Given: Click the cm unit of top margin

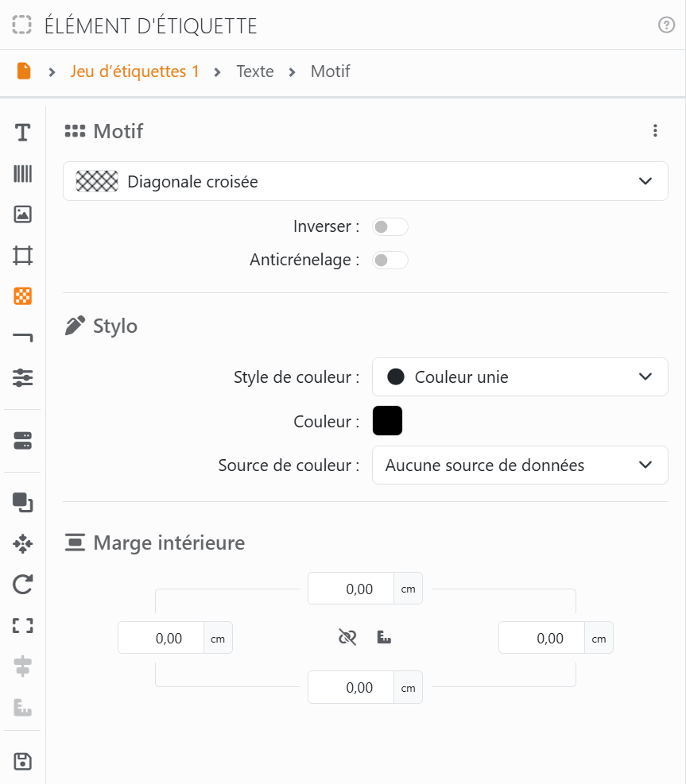Looking at the screenshot, I should [409, 589].
